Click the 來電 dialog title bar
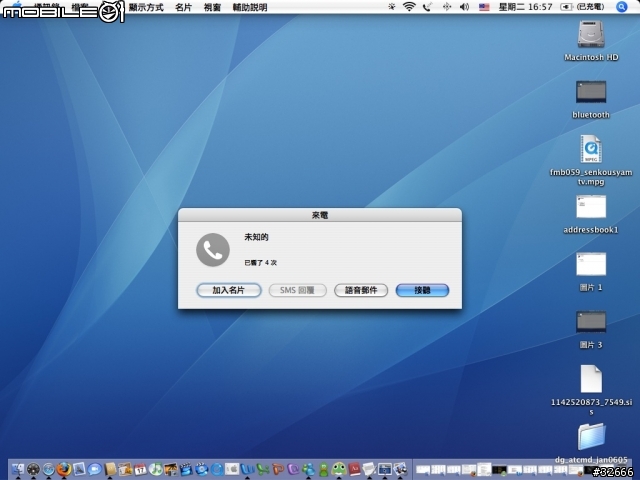The height and width of the screenshot is (480, 640). (320, 215)
